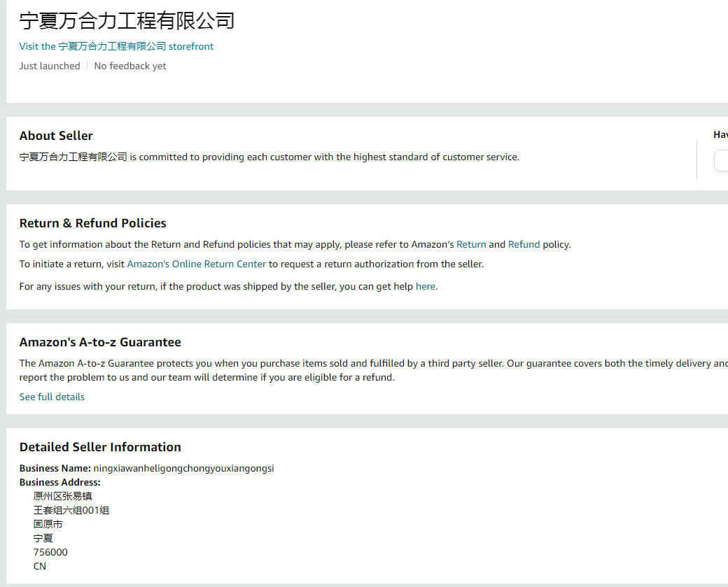Click the 'here' return help link

426,286
